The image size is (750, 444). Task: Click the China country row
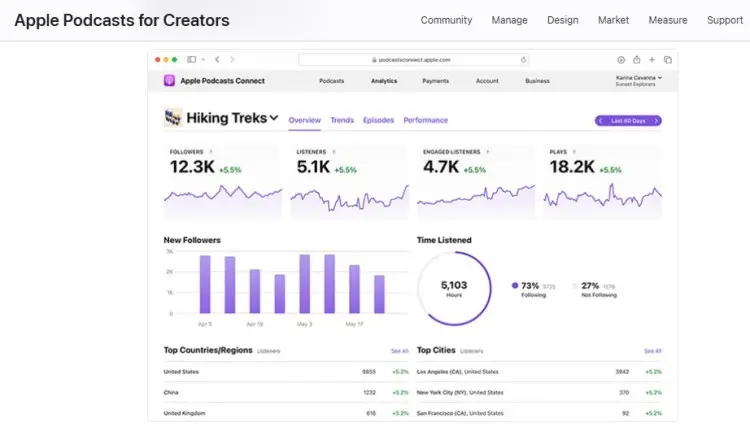click(286, 392)
